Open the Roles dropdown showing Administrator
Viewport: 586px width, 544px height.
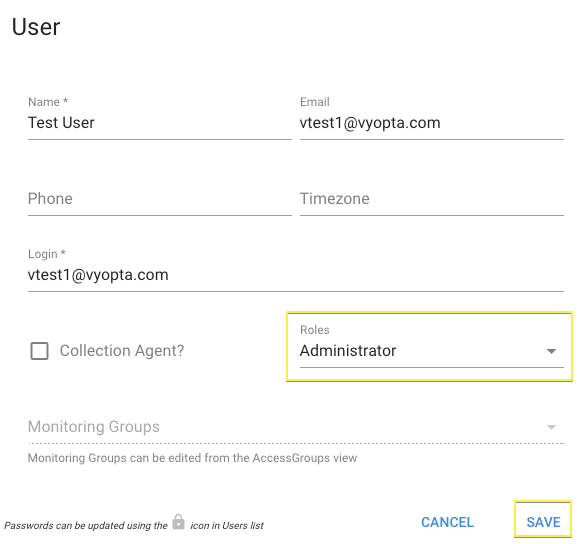(432, 351)
